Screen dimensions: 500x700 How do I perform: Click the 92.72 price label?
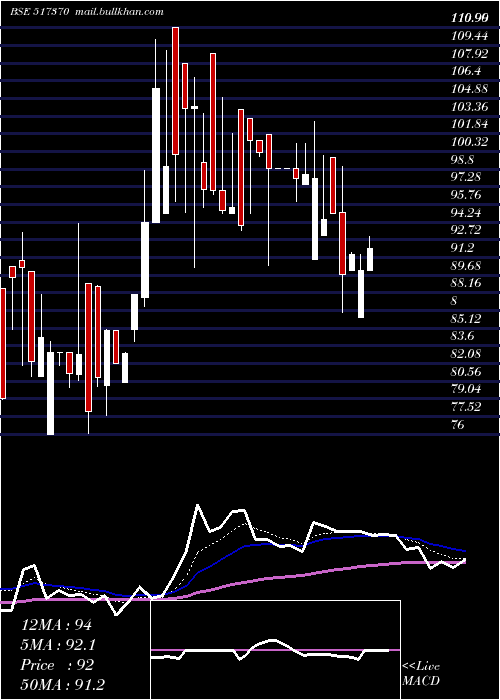466,230
